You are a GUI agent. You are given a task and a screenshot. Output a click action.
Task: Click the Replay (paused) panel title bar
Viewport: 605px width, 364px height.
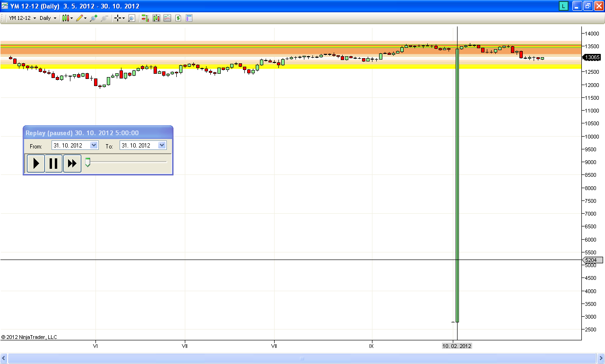[x=98, y=133]
